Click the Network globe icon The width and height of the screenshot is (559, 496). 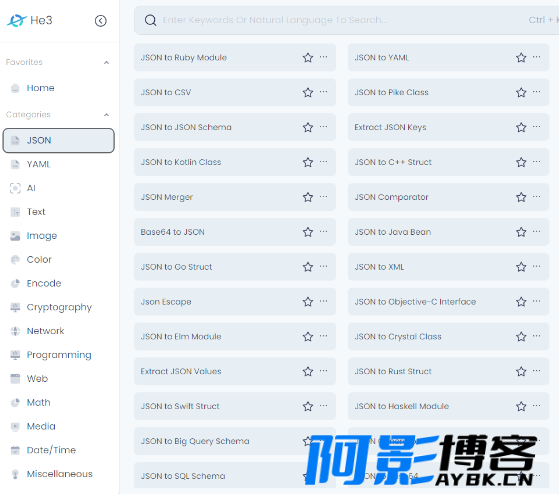15,331
